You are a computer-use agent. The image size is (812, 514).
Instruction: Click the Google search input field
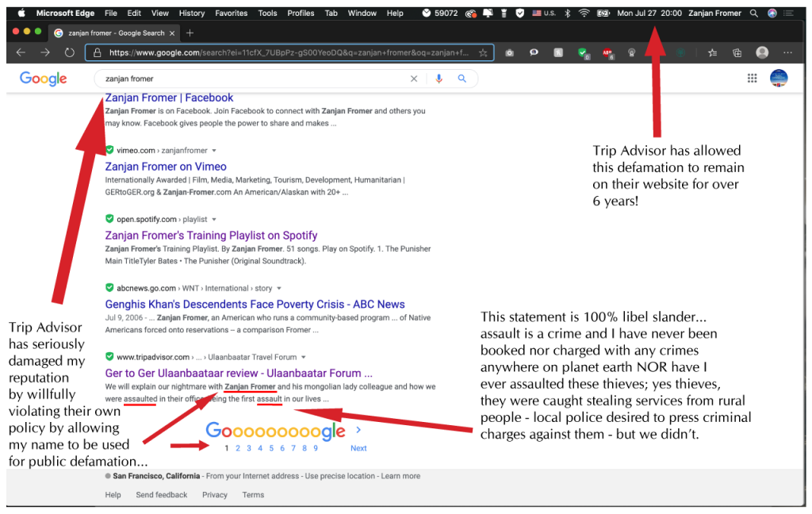(x=254, y=79)
